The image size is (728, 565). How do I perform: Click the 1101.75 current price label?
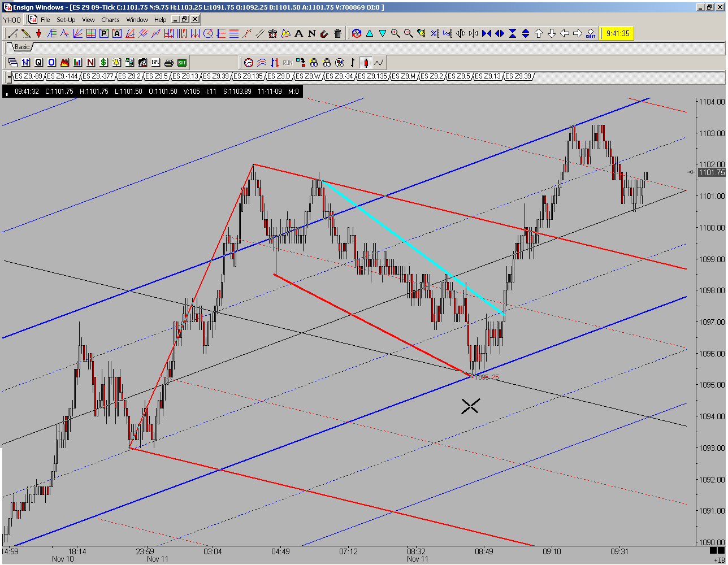[712, 172]
